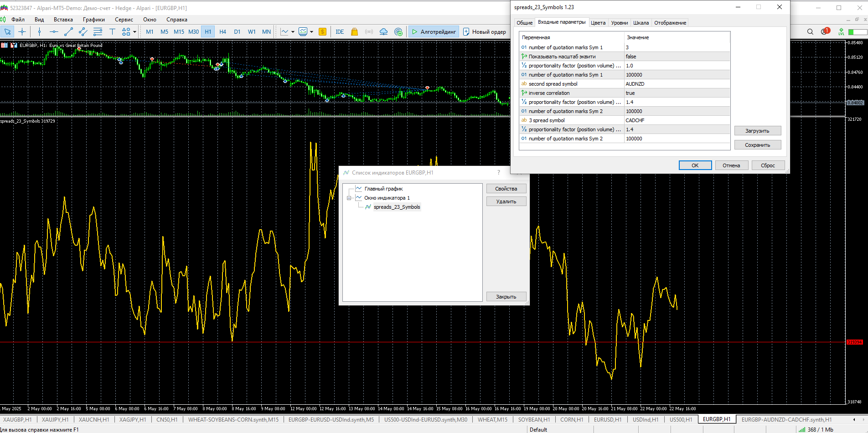868x433 pixels.
Task: Open the chart type dropdown arrow
Action: pos(293,32)
